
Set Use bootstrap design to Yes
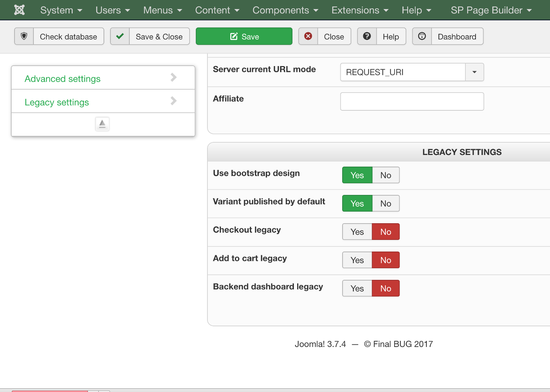pyautogui.click(x=357, y=175)
